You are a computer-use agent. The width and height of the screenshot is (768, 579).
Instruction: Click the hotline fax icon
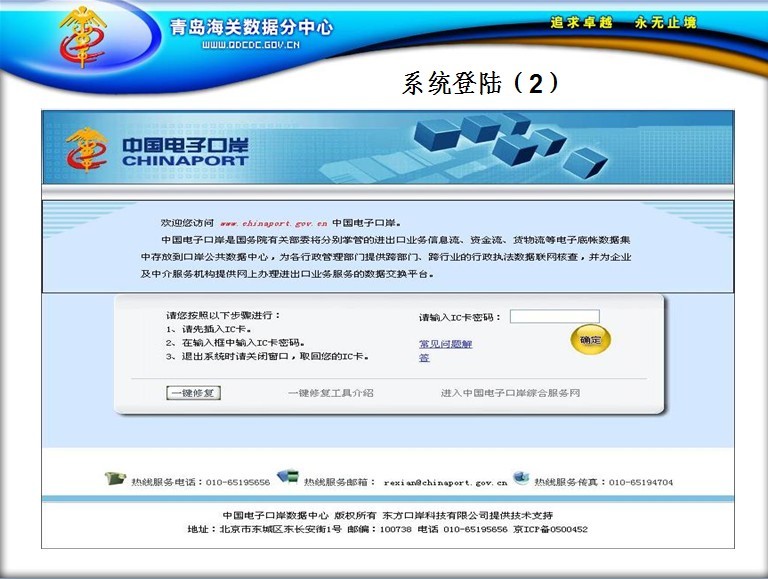click(521, 478)
